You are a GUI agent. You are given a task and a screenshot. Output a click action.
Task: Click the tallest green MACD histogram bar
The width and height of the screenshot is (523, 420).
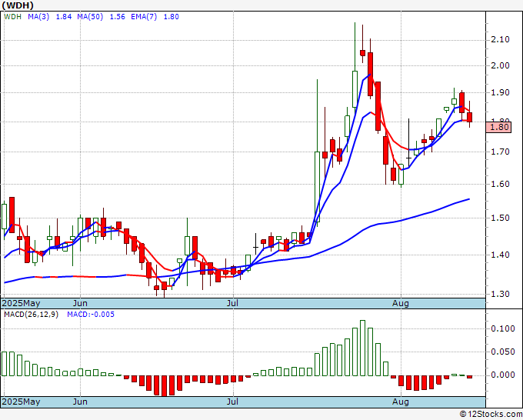(362, 348)
